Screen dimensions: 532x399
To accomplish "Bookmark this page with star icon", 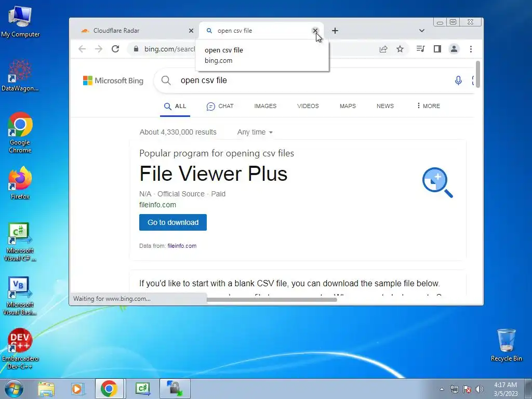I will coord(400,49).
